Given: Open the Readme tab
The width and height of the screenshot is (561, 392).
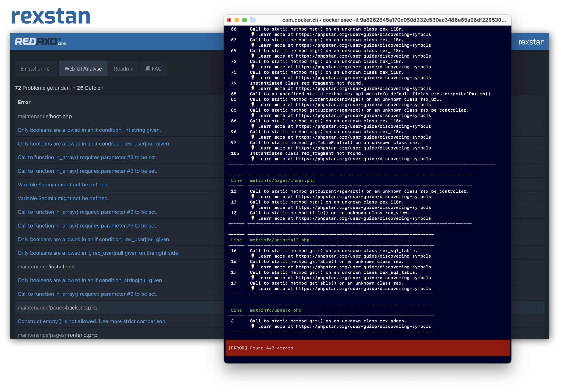Looking at the screenshot, I should point(123,69).
